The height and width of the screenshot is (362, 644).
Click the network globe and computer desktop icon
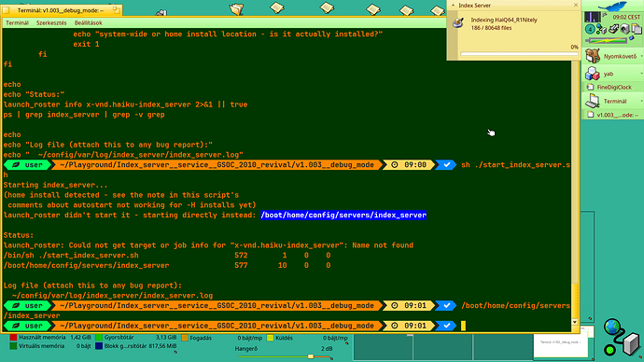tap(622, 338)
